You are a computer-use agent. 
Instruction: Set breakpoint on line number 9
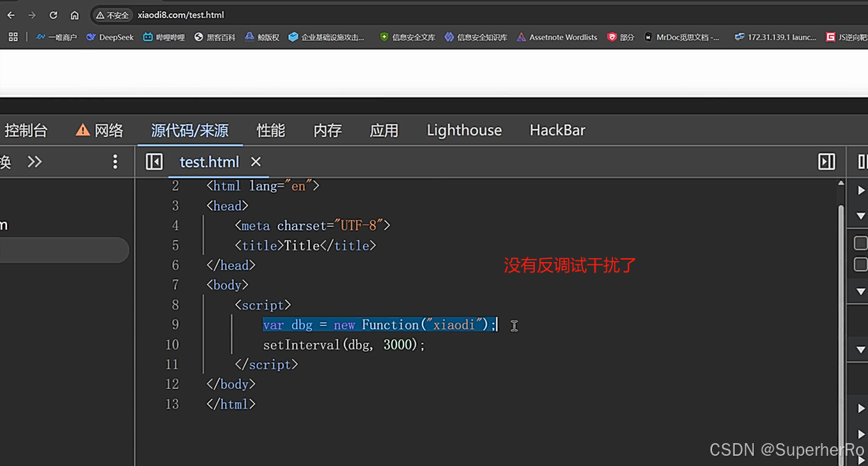tap(176, 325)
